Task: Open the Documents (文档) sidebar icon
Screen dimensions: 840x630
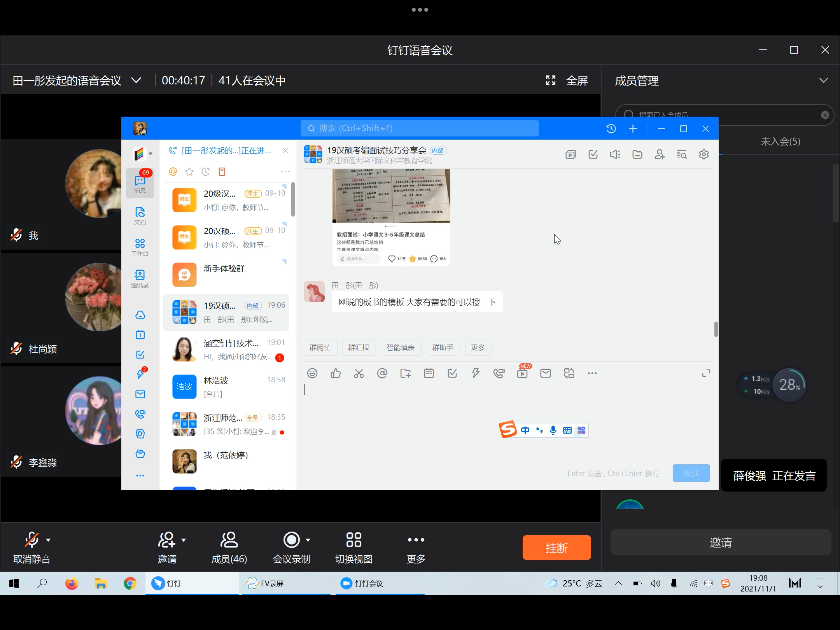Action: (x=140, y=216)
